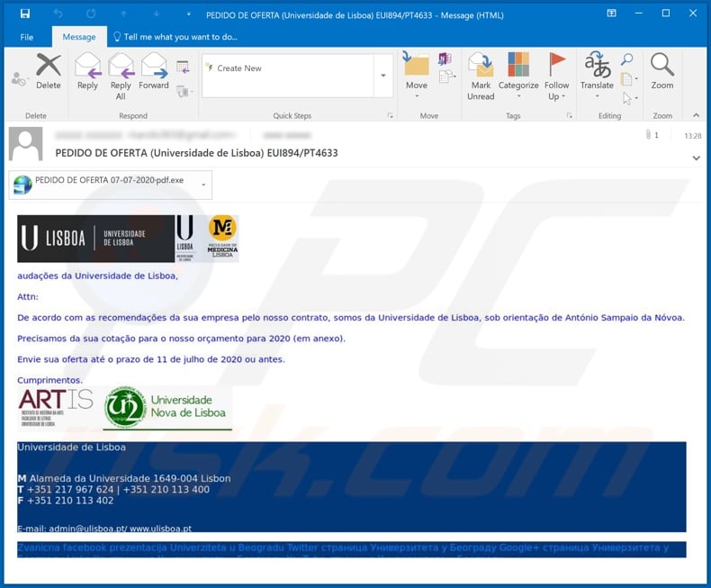
Task: Click the email subject line text
Action: 196,153
